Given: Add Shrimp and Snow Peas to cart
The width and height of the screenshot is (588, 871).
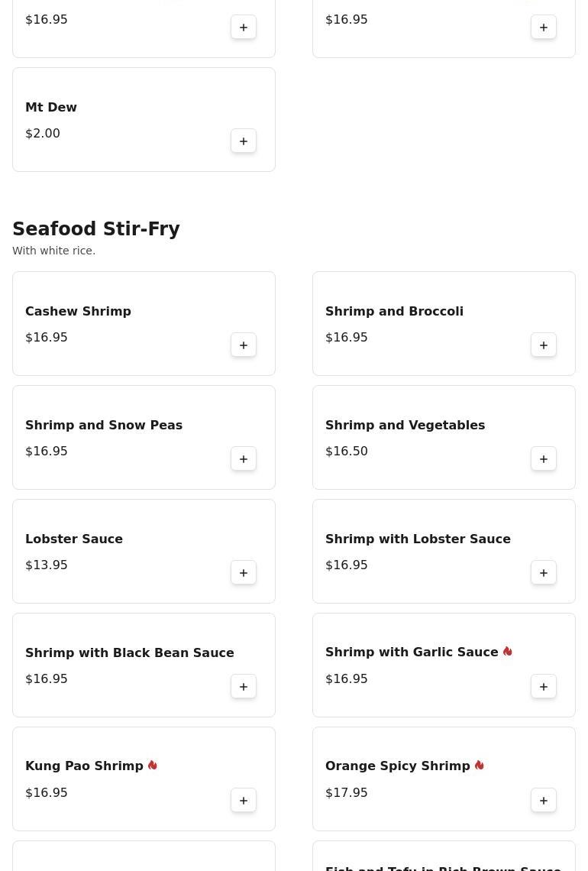Looking at the screenshot, I should pos(244,459).
